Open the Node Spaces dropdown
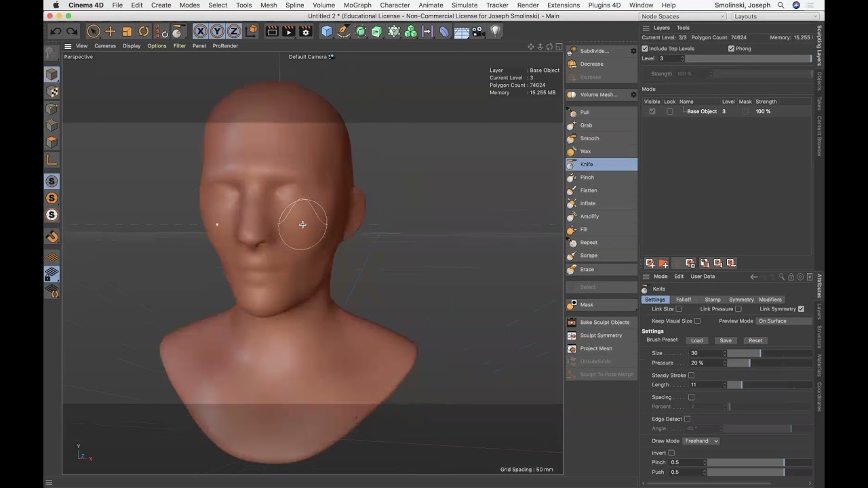This screenshot has height=488, width=868. (x=682, y=16)
